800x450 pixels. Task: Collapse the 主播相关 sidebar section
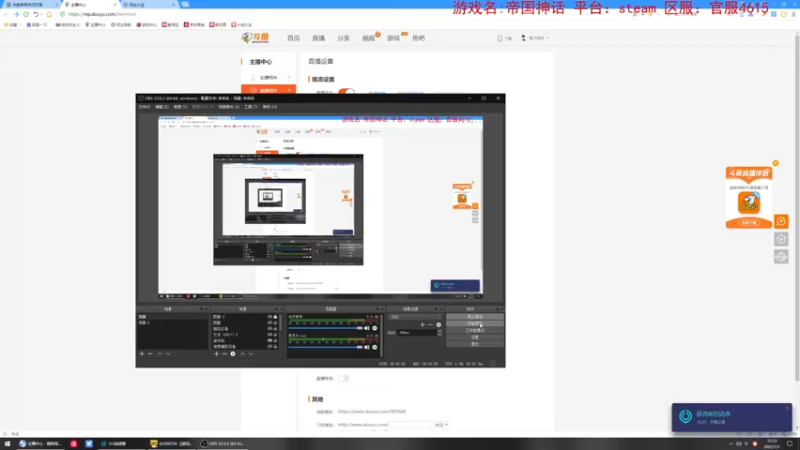289,78
